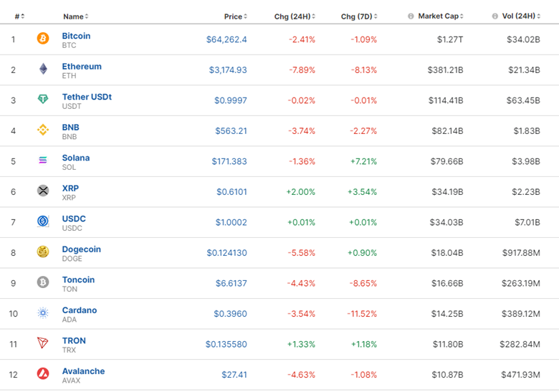Click the Tether USDt green logo icon
The width and height of the screenshot is (559, 392).
(x=43, y=99)
